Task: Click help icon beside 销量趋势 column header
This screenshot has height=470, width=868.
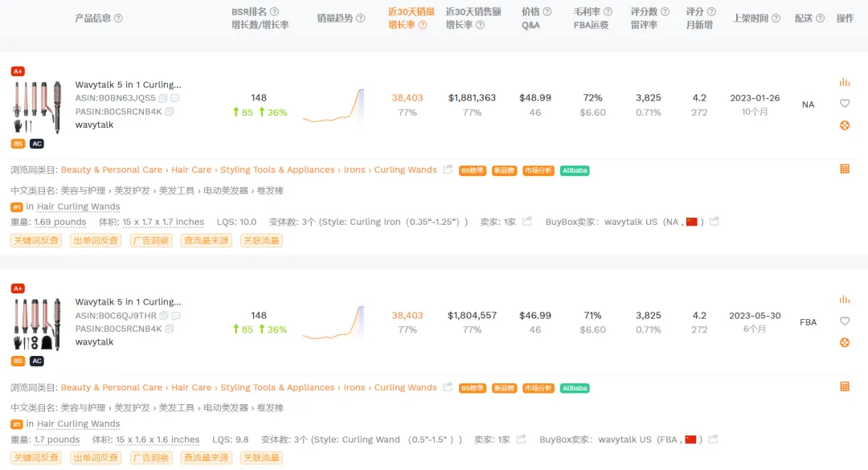Action: pos(360,18)
